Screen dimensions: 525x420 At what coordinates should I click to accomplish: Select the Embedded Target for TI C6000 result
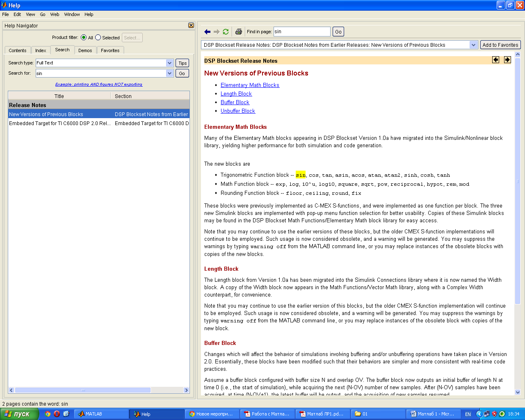pos(99,123)
